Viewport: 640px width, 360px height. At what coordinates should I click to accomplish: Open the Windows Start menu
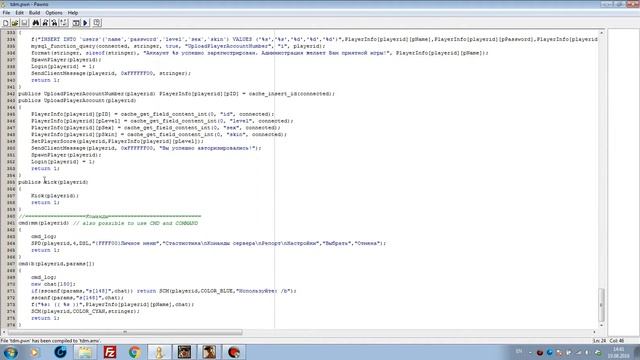pyautogui.click(x=10, y=352)
